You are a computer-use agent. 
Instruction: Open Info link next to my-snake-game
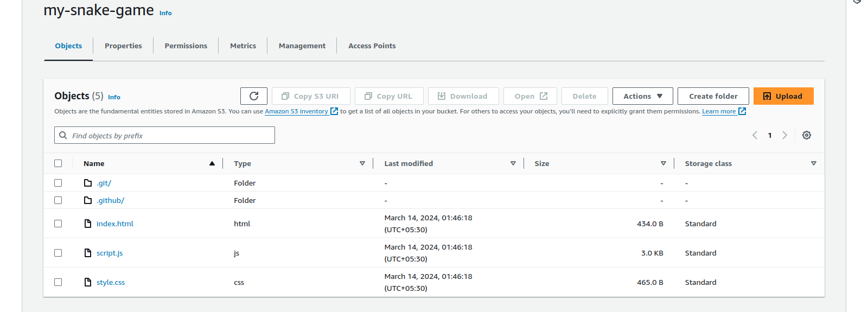coord(165,13)
